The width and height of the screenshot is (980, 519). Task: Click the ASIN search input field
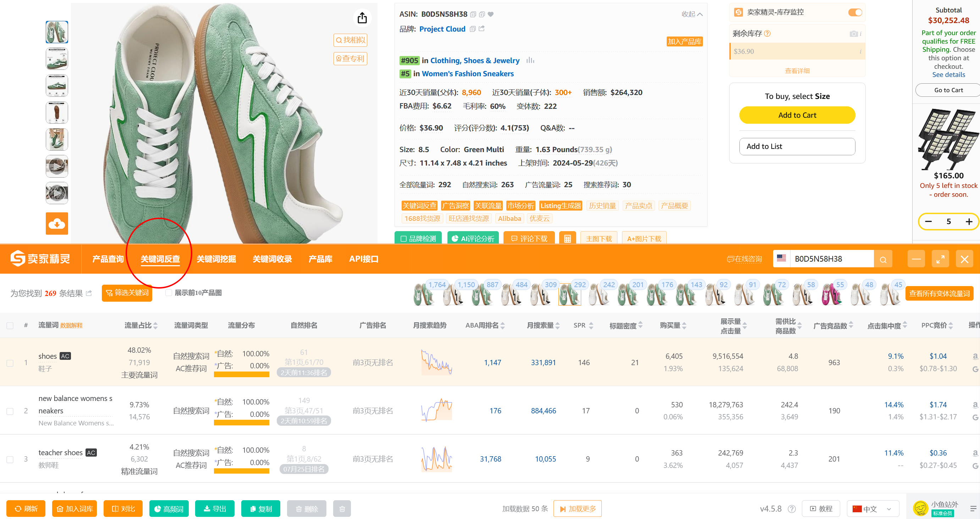click(x=832, y=259)
